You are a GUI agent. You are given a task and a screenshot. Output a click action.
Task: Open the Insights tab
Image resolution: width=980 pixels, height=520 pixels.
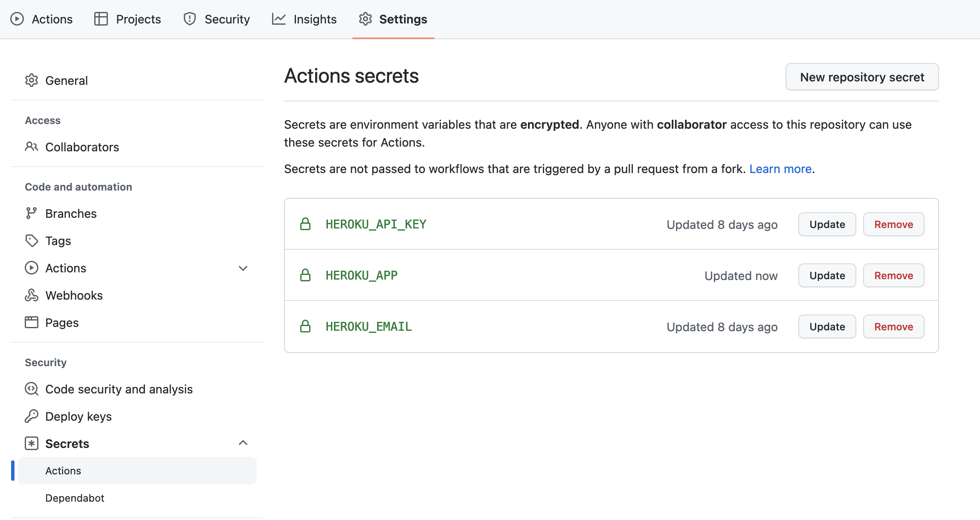point(304,19)
